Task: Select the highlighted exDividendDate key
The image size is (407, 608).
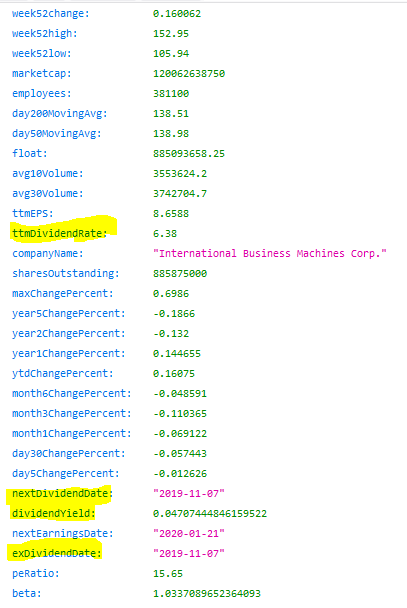Action: point(57,553)
